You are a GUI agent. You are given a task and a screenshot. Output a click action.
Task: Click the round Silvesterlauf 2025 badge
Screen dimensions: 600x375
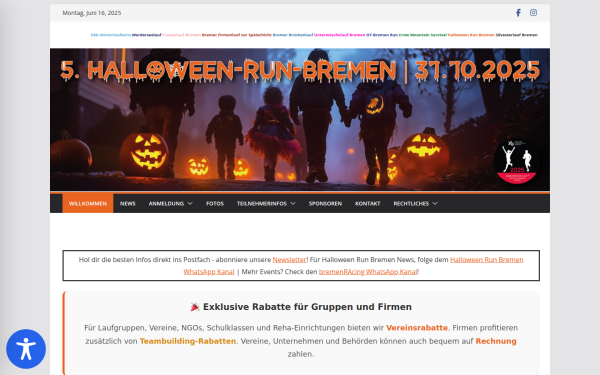pyautogui.click(x=517, y=161)
